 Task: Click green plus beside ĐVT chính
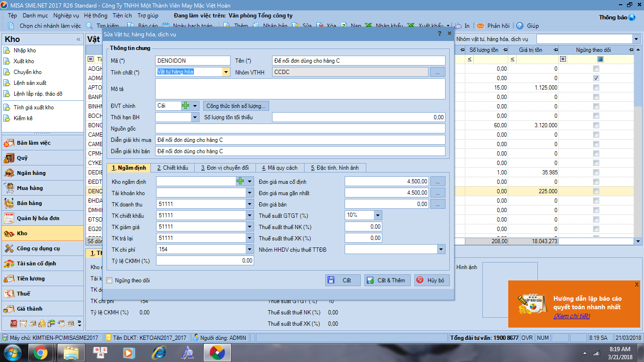[186, 106]
